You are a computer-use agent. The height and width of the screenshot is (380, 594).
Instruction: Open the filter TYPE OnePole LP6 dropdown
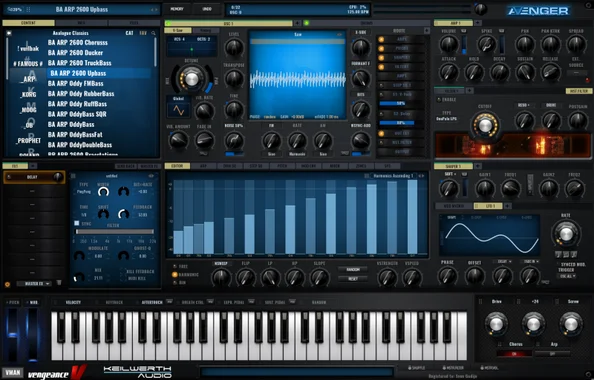[447, 119]
